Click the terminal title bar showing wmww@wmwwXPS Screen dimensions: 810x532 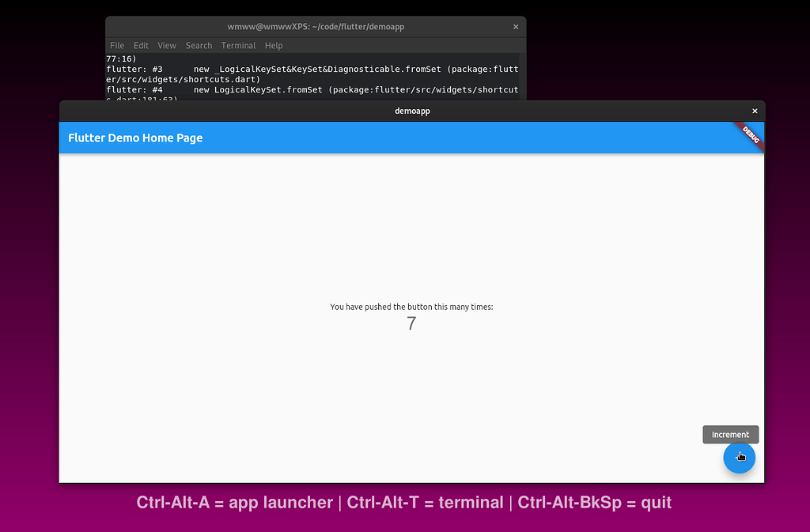[x=316, y=26]
